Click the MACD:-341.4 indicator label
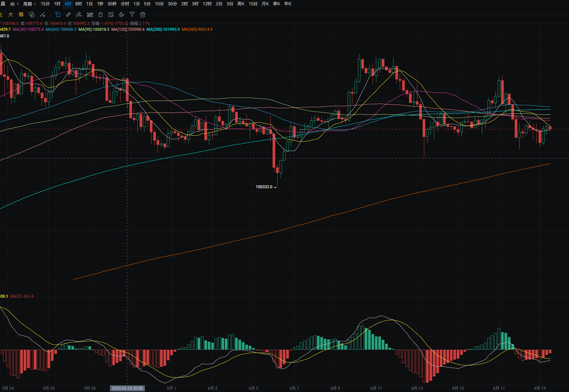The image size is (569, 392). pos(22,296)
